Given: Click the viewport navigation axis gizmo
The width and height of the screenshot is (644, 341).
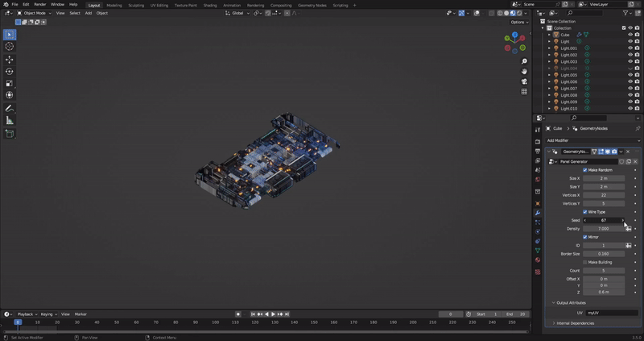Looking at the screenshot, I should (514, 43).
